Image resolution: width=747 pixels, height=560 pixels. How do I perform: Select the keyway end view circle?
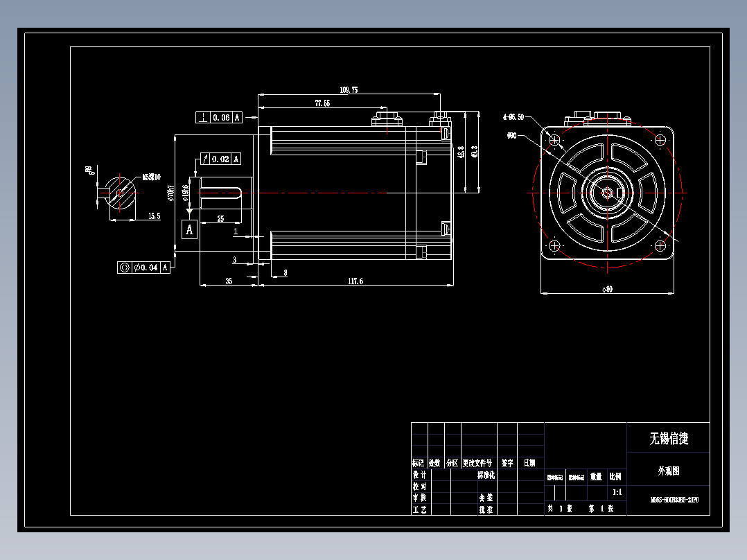pos(121,193)
